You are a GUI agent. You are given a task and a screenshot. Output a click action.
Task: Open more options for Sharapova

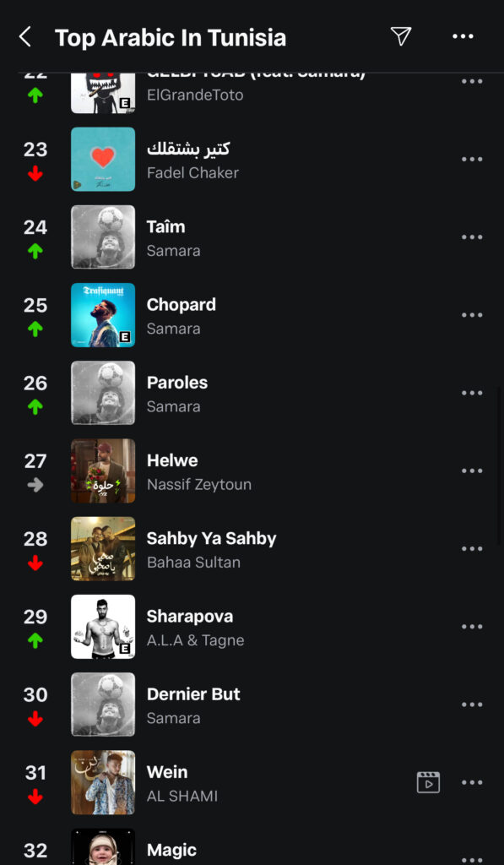[472, 627]
